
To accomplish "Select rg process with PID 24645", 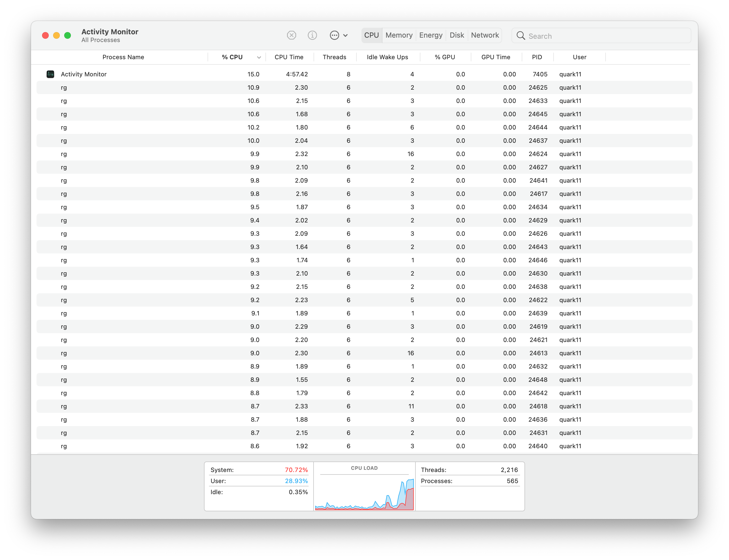I will pos(364,114).
